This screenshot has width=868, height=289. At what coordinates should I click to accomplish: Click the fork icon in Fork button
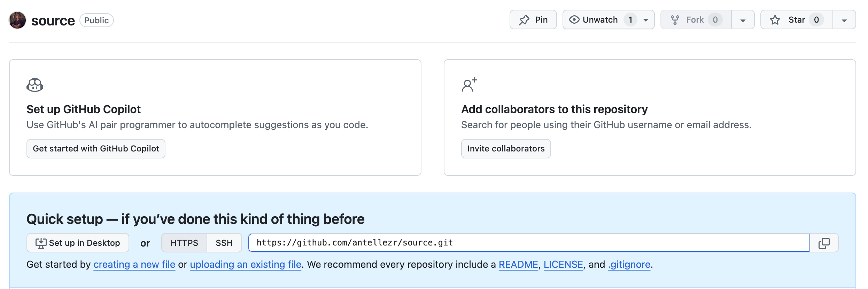click(x=675, y=20)
